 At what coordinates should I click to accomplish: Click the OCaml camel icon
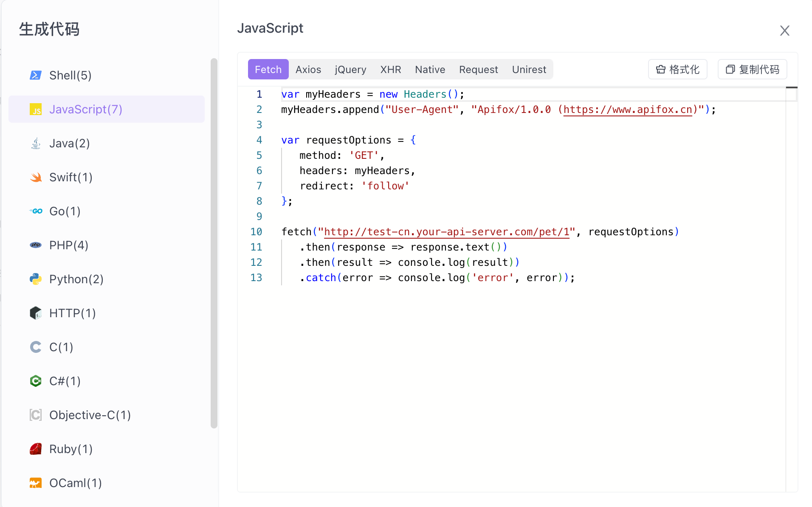[x=36, y=483]
